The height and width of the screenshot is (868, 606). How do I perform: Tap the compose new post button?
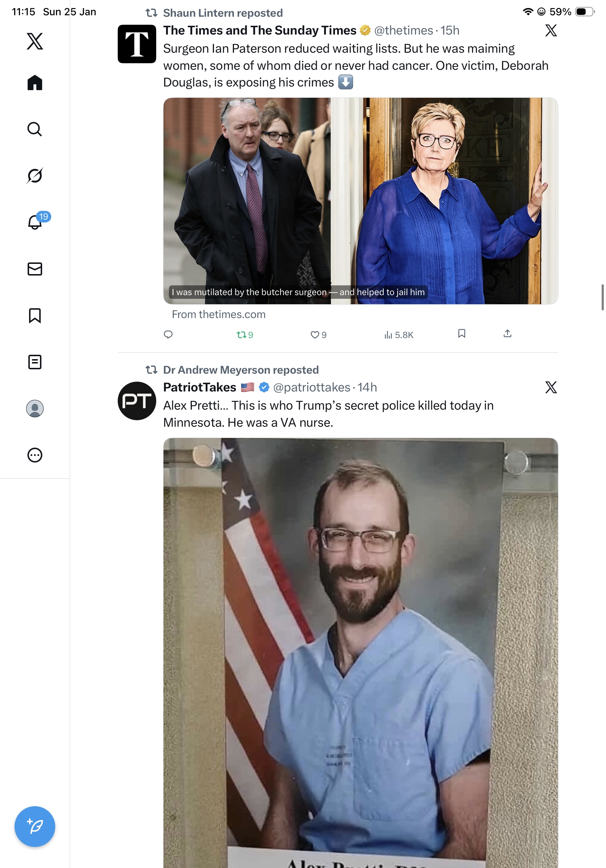(35, 826)
